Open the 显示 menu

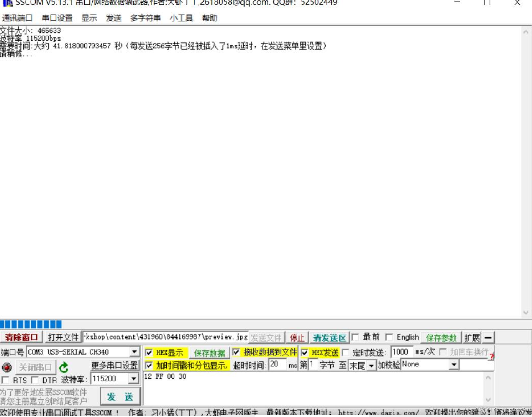89,18
